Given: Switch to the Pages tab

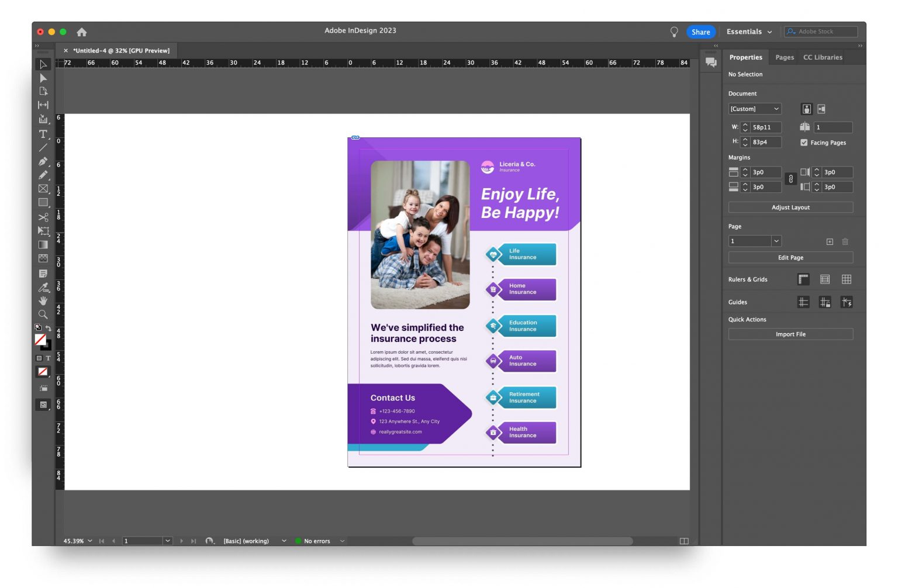Looking at the screenshot, I should [x=784, y=57].
